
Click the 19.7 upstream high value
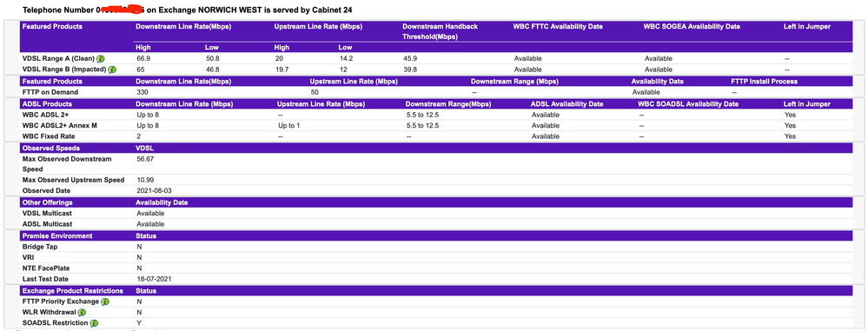point(282,70)
